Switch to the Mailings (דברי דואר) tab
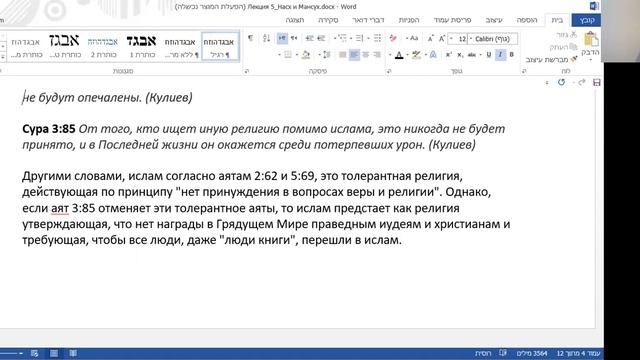Image resolution: width=640 pixels, height=360 pixels. 368,20
